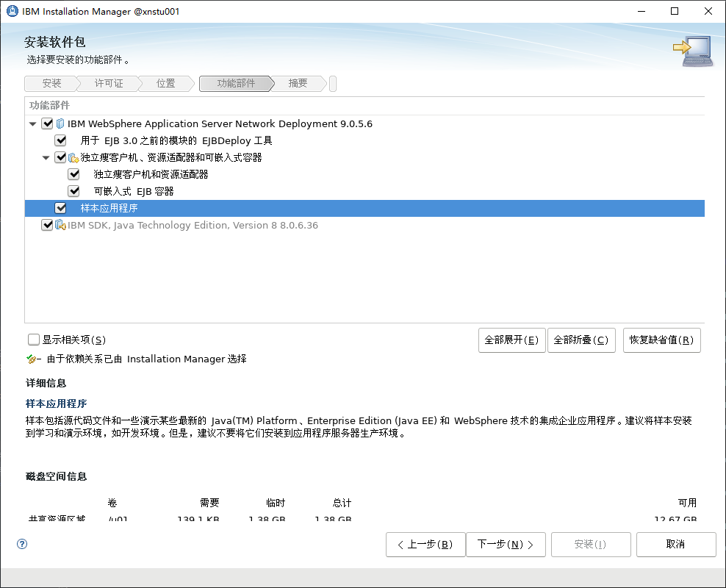
Task: Click the 需要 column label
Action: (x=209, y=503)
